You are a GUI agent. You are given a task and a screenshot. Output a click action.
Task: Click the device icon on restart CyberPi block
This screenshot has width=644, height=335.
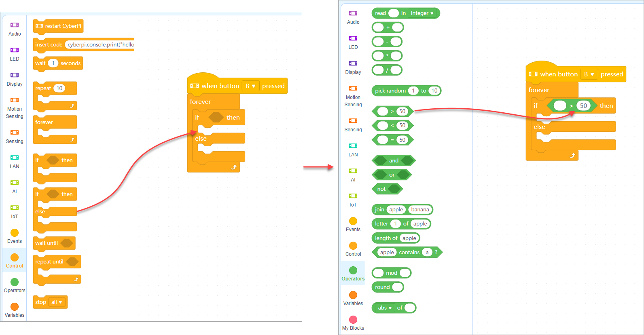click(x=39, y=26)
